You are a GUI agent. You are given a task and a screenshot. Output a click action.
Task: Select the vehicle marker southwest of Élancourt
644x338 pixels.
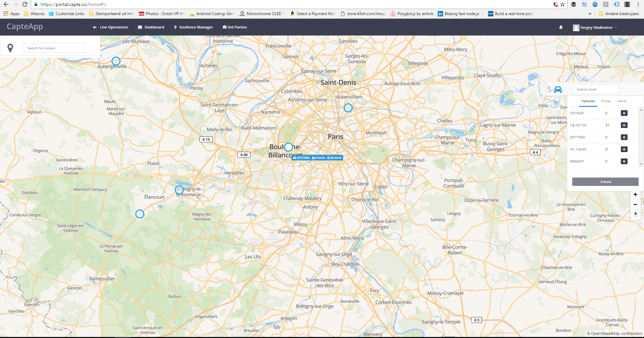pyautogui.click(x=140, y=214)
